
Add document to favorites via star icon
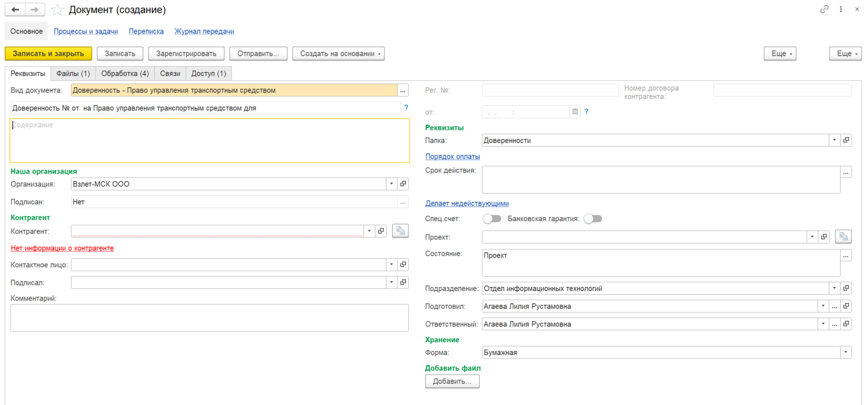coord(57,10)
